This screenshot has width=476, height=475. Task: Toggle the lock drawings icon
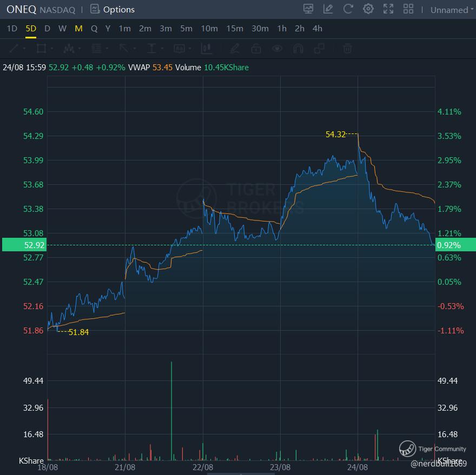coord(256,49)
